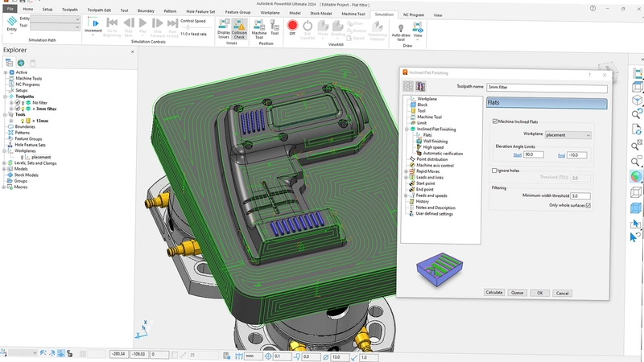Click the Start angle 90.0 field

tap(534, 154)
